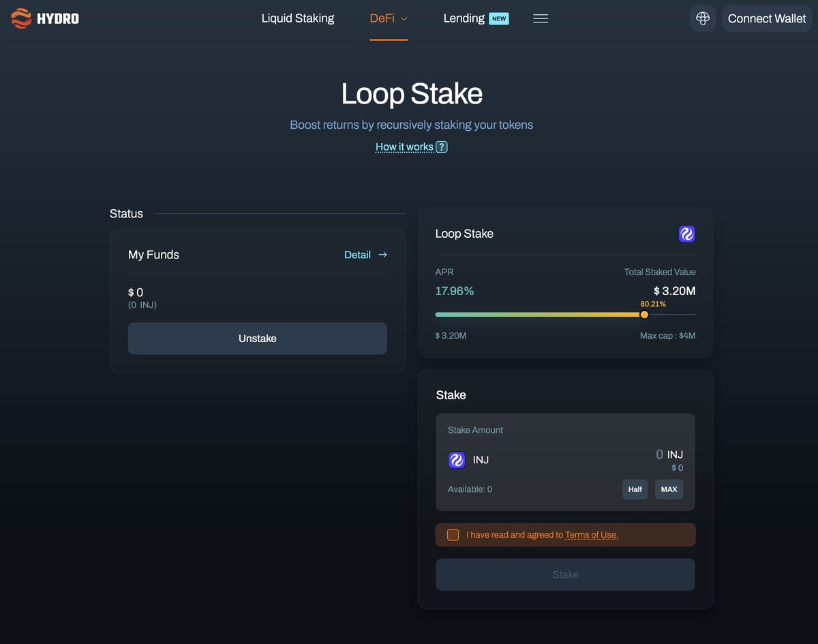Open the How it works link
The image size is (818, 644).
tap(404, 147)
